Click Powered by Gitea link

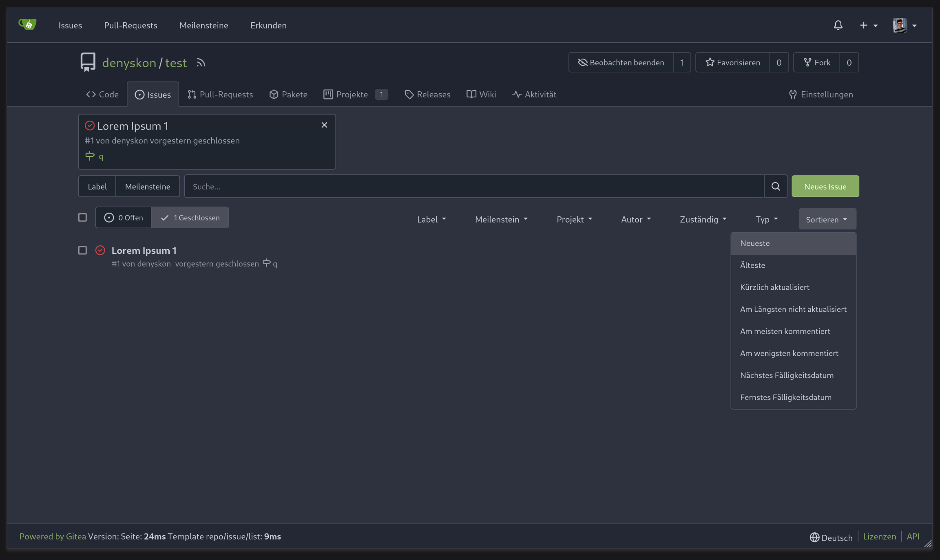pos(53,536)
